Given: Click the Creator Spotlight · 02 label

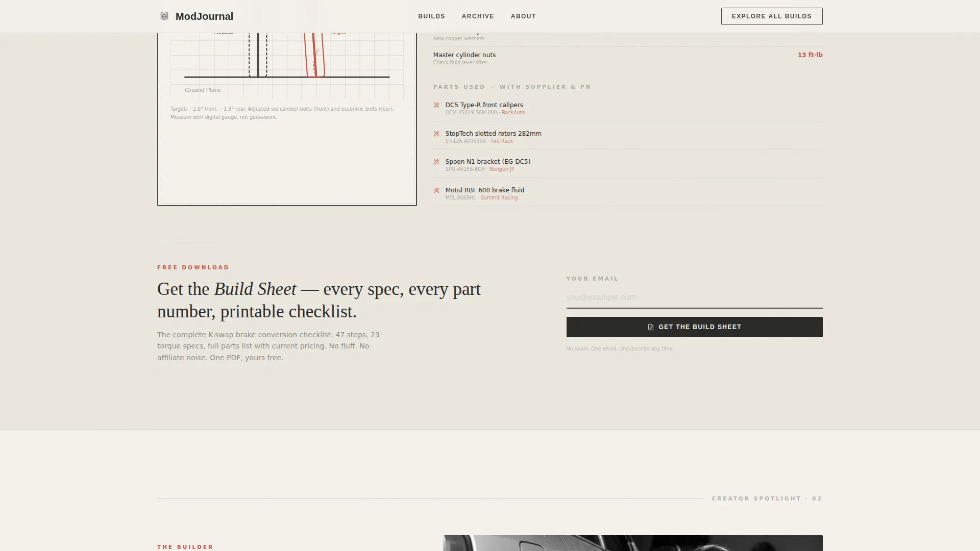Looking at the screenshot, I should click(x=767, y=498).
